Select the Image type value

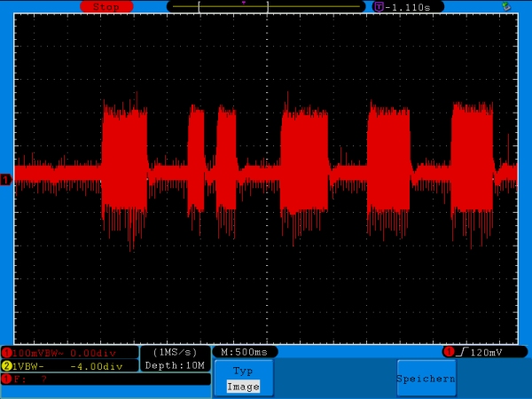(243, 387)
